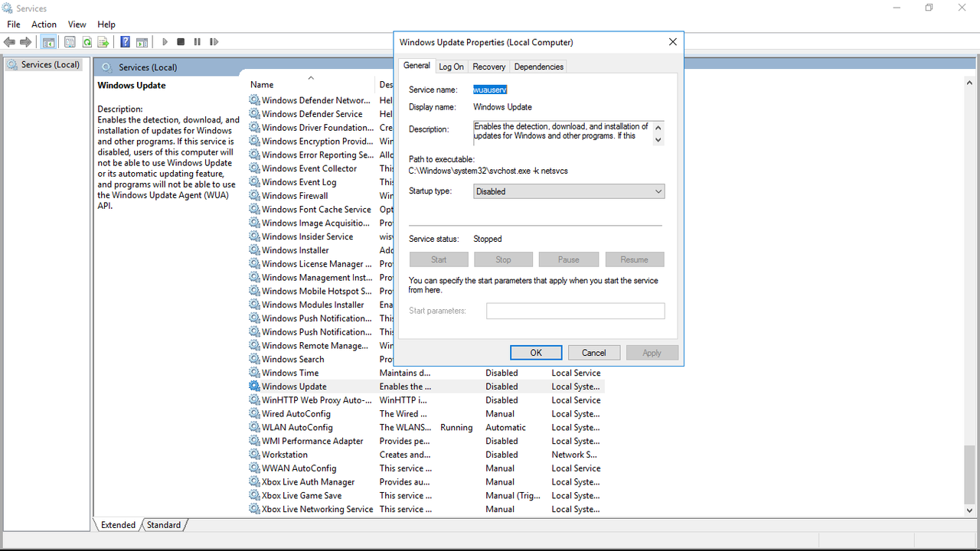Open the Action menu

pos(44,24)
